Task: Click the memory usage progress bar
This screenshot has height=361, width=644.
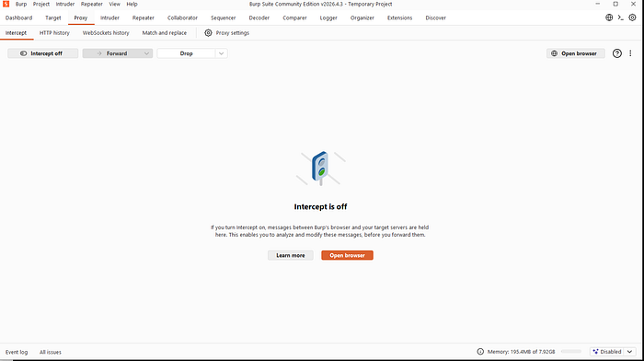Action: tap(571, 352)
